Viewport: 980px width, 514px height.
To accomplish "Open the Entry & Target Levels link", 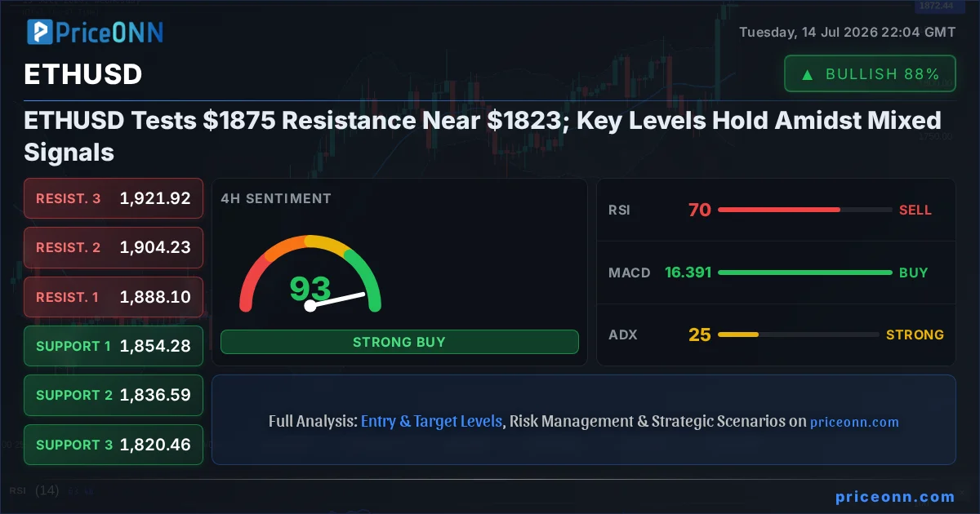I will [431, 422].
